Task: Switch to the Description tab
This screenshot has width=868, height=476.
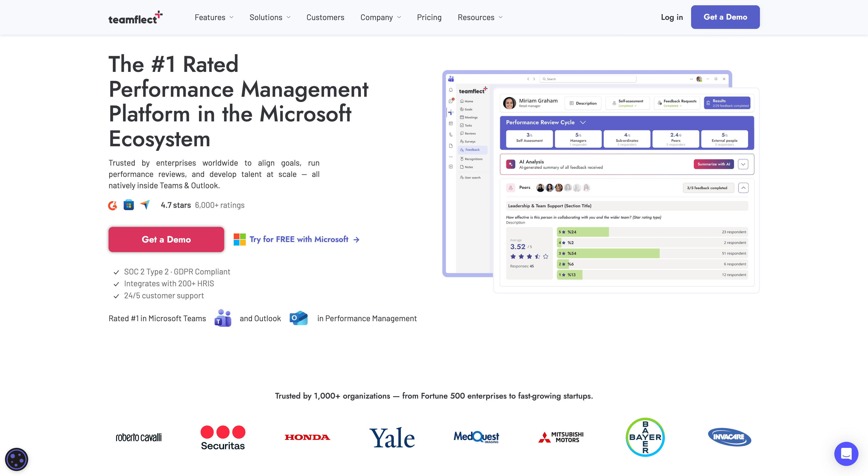Action: (583, 103)
